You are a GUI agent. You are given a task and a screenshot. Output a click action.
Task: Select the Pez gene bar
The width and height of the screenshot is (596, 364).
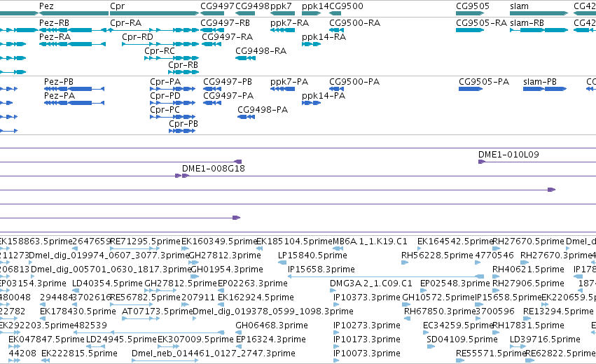coord(74,13)
